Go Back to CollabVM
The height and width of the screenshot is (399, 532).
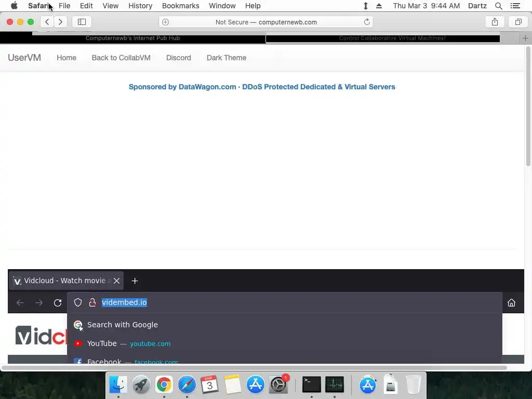[121, 58]
